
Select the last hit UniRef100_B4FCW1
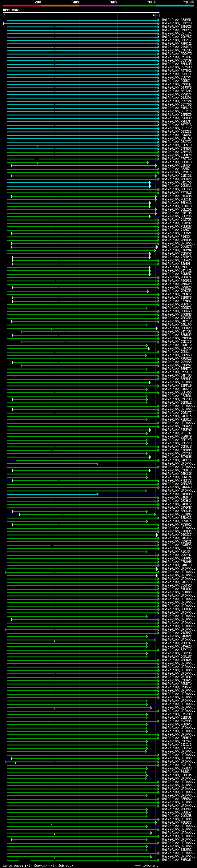click(x=177, y=860)
